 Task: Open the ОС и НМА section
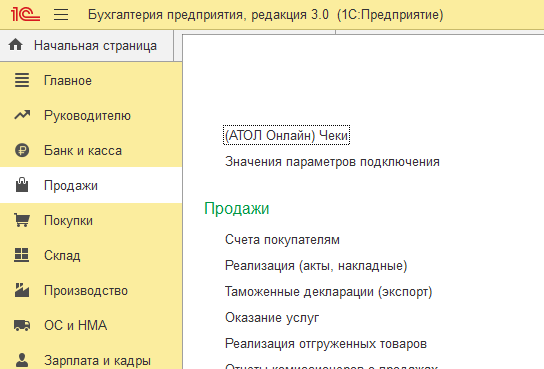pyautogui.click(x=91, y=325)
